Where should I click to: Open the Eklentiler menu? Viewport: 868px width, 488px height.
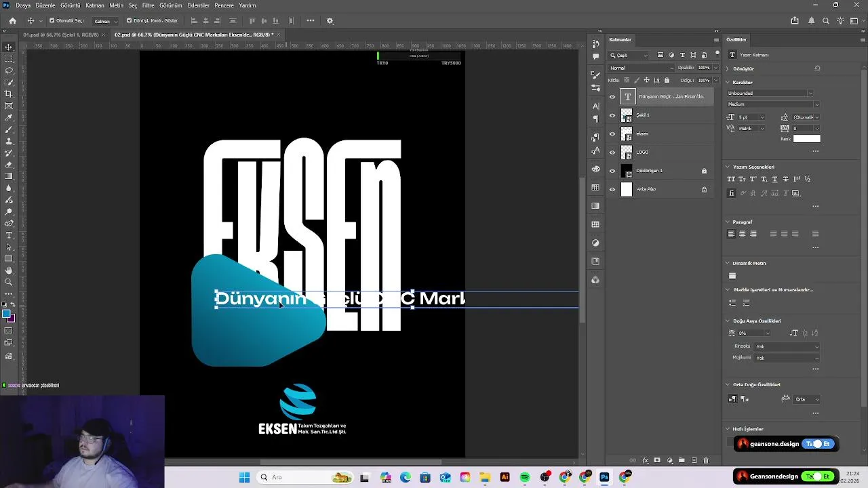tap(198, 5)
